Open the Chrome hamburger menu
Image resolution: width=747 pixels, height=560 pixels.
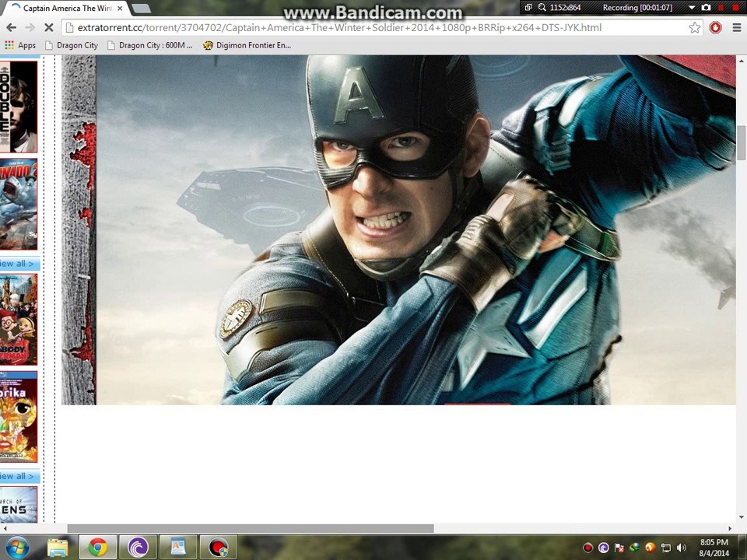point(737,28)
